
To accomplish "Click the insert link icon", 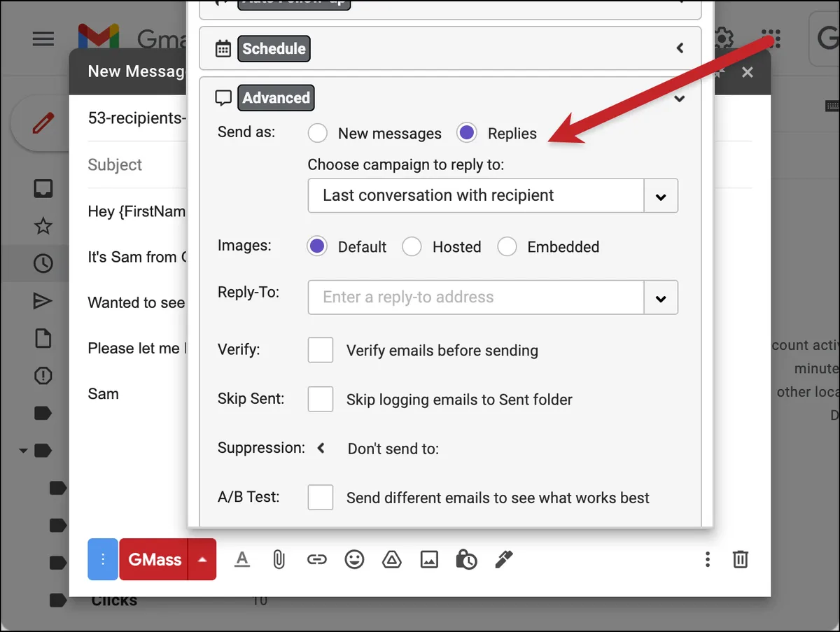I will pos(316,559).
